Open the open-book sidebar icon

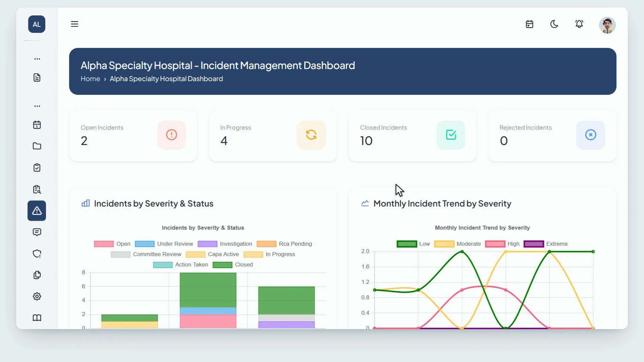[37, 318]
